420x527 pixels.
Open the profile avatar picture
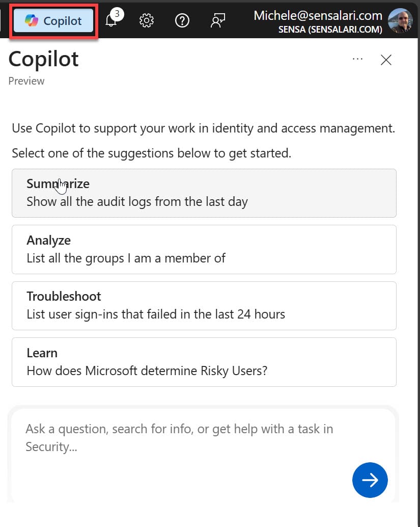pos(400,21)
